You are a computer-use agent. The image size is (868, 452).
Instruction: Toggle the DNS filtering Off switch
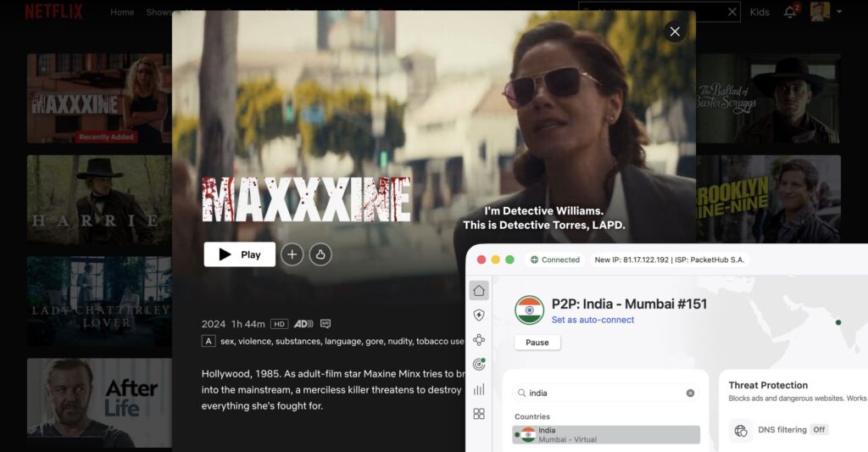pos(819,430)
